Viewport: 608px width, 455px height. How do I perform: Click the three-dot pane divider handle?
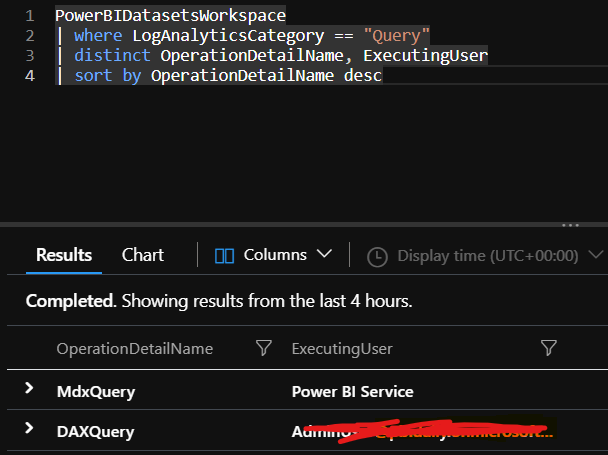tap(570, 225)
